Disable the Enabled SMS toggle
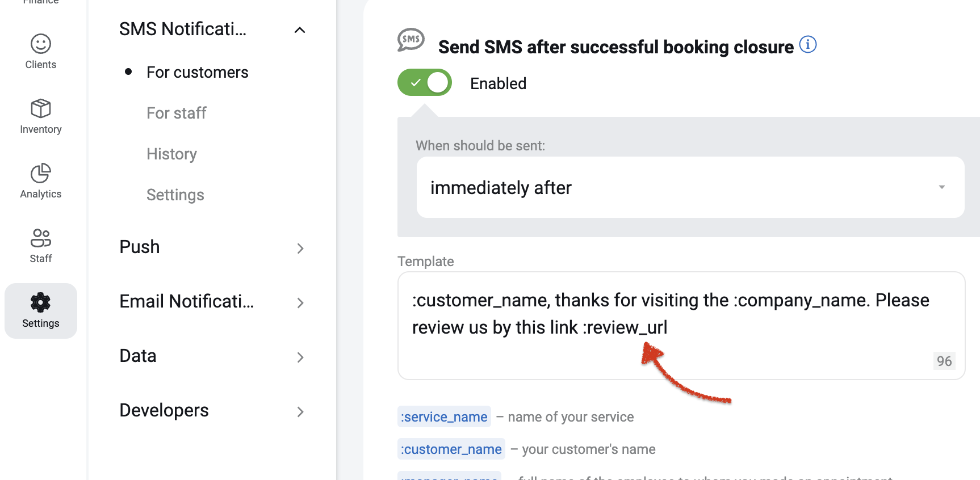 [425, 82]
